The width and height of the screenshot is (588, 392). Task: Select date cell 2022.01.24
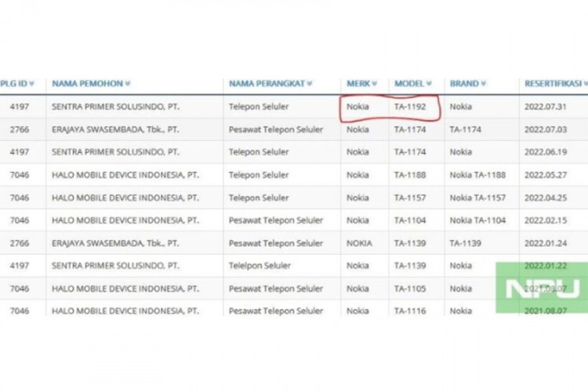pos(545,244)
